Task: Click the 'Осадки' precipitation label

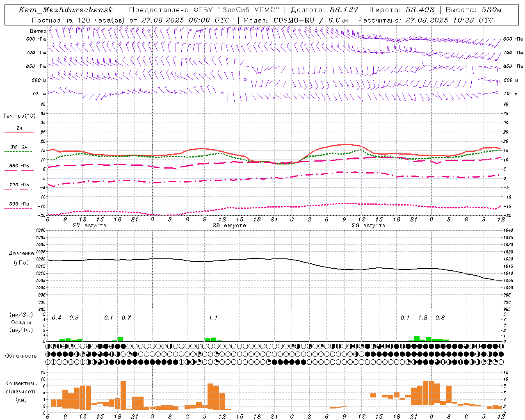Action: (21, 322)
